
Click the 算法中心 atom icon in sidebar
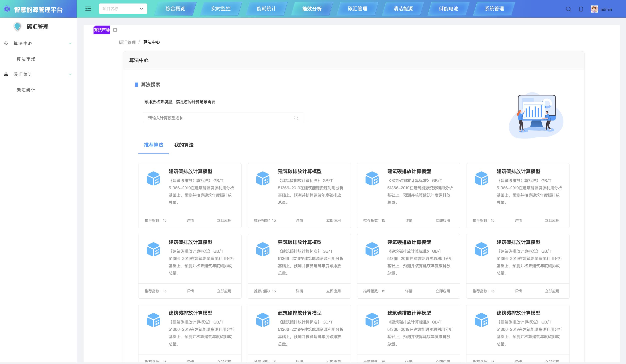[6, 43]
